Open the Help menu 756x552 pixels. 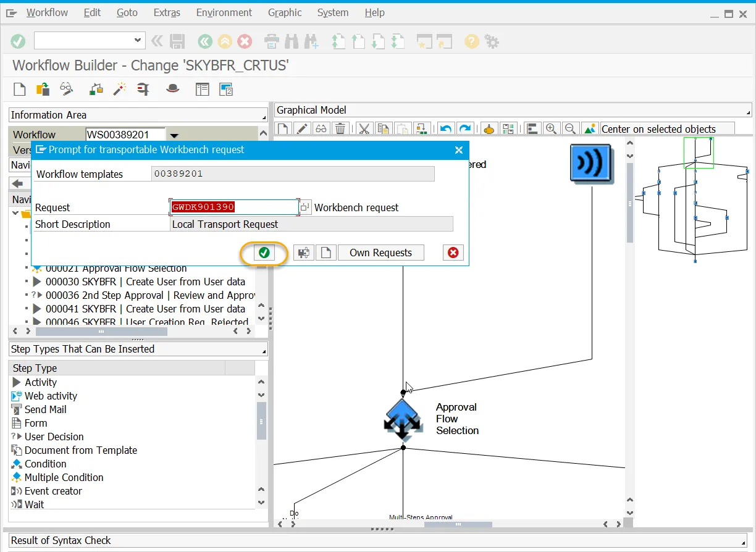tap(374, 12)
